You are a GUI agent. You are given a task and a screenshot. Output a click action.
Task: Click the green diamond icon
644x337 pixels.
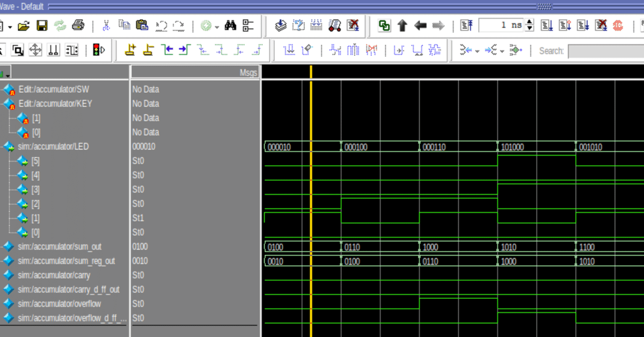(515, 50)
